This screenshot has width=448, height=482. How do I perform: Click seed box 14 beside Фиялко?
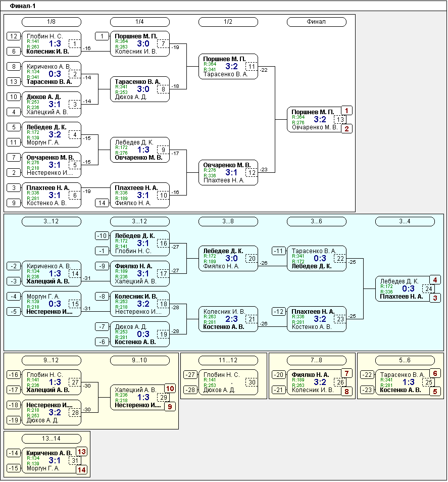pyautogui.click(x=102, y=203)
